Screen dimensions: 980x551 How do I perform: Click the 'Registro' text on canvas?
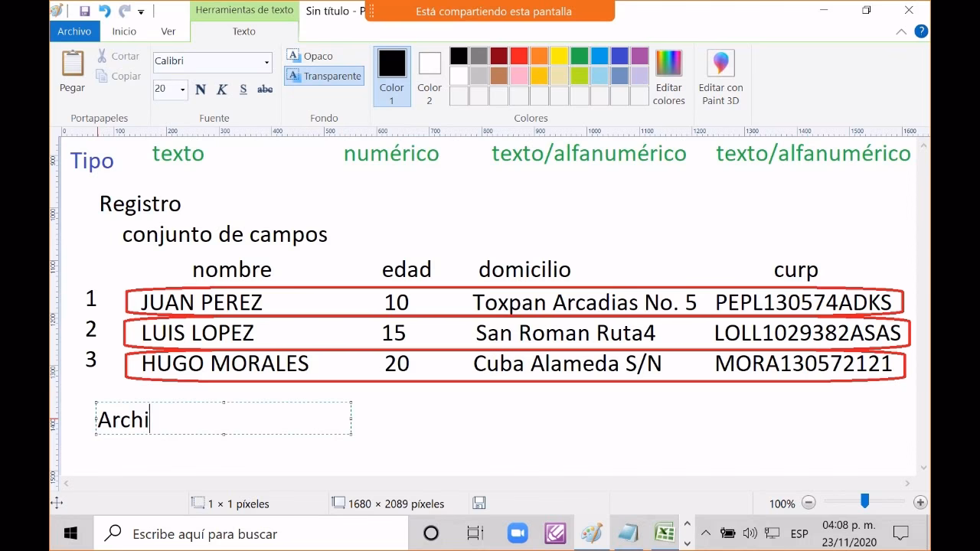tap(140, 204)
